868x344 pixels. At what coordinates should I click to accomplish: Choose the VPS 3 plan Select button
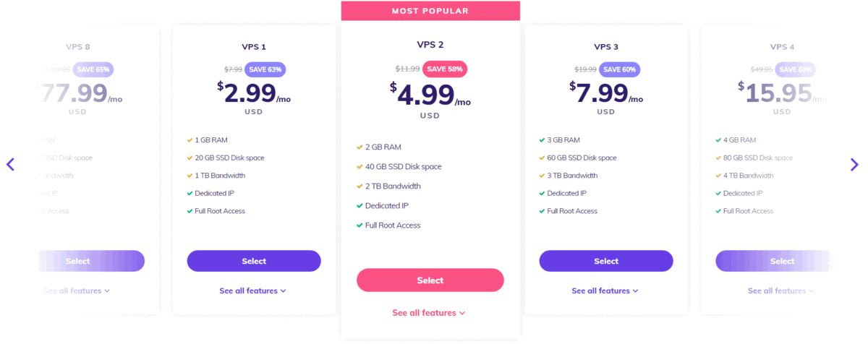[x=606, y=261]
